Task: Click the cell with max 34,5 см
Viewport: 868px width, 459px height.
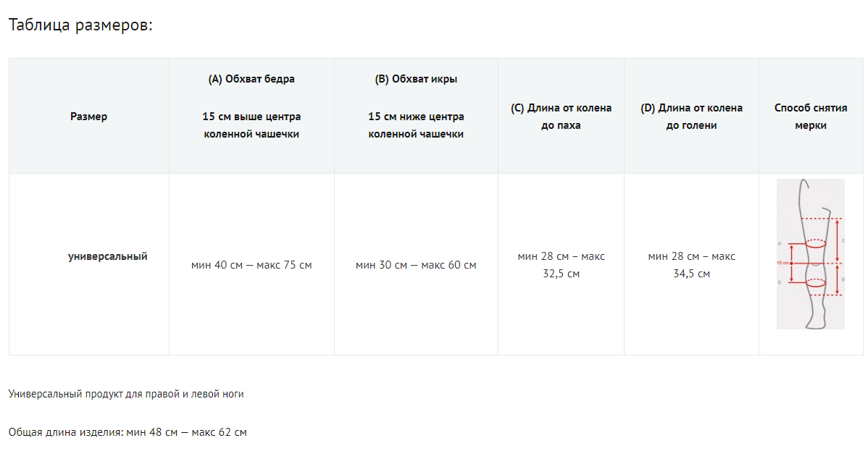Action: click(691, 265)
